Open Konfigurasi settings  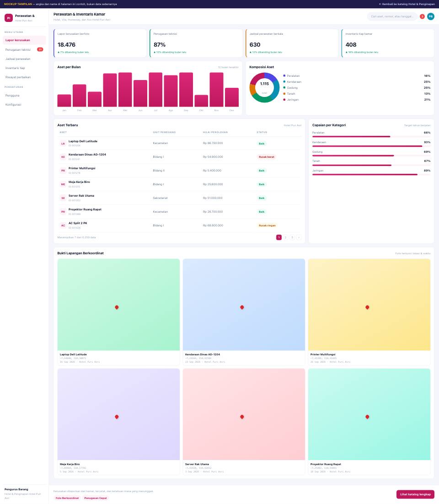(x=24, y=104)
